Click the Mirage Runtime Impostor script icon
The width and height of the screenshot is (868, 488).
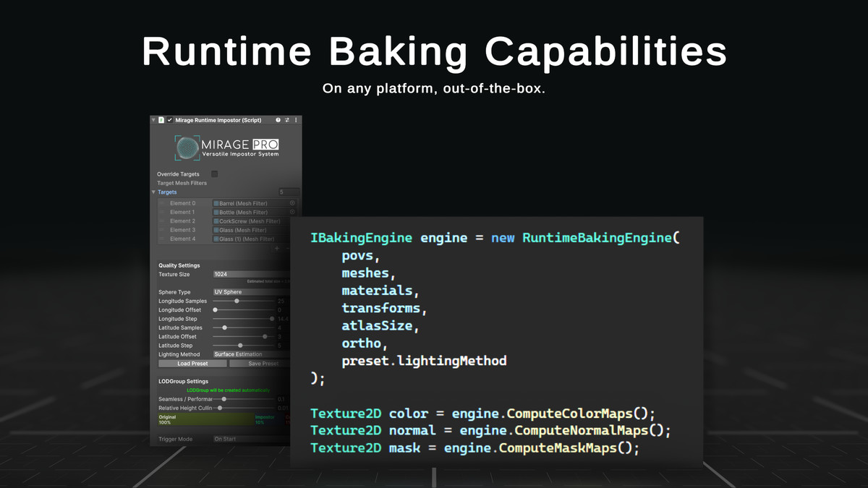[x=161, y=120]
